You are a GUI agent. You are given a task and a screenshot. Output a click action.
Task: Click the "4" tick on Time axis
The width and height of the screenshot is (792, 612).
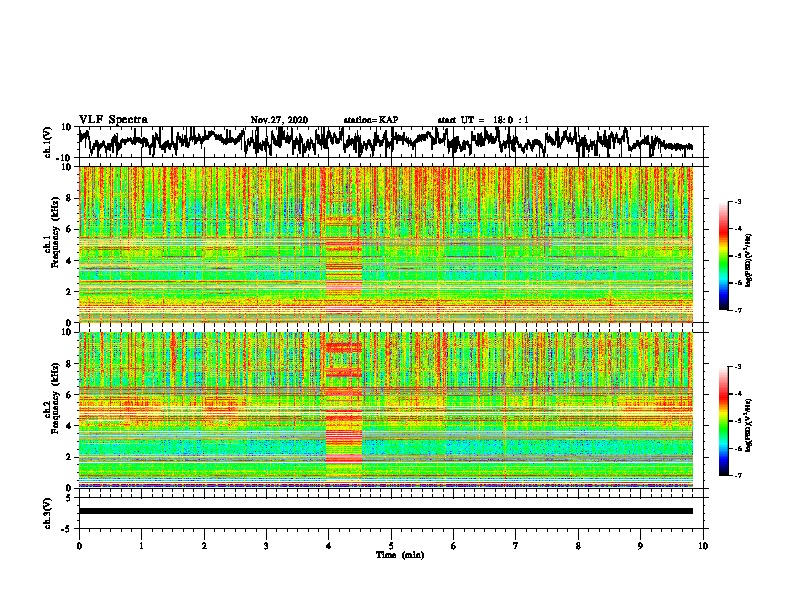(x=329, y=546)
